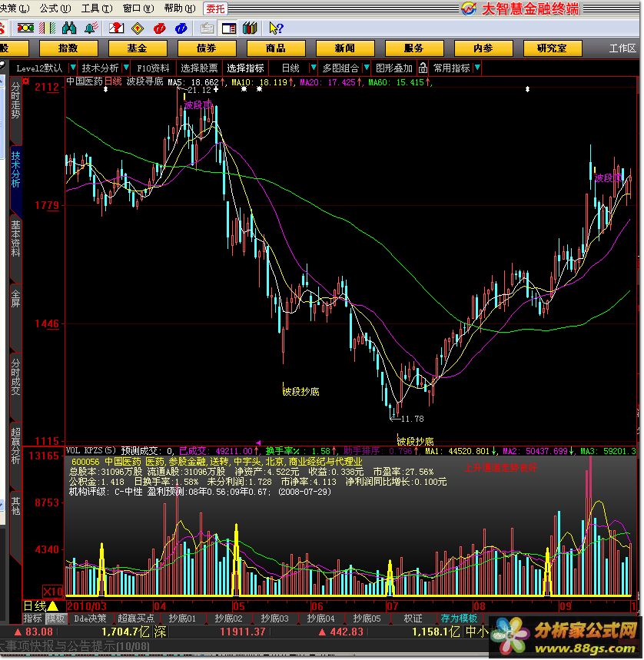The width and height of the screenshot is (644, 660).
Task: Click the 指数 yellow button
Action: click(x=68, y=48)
